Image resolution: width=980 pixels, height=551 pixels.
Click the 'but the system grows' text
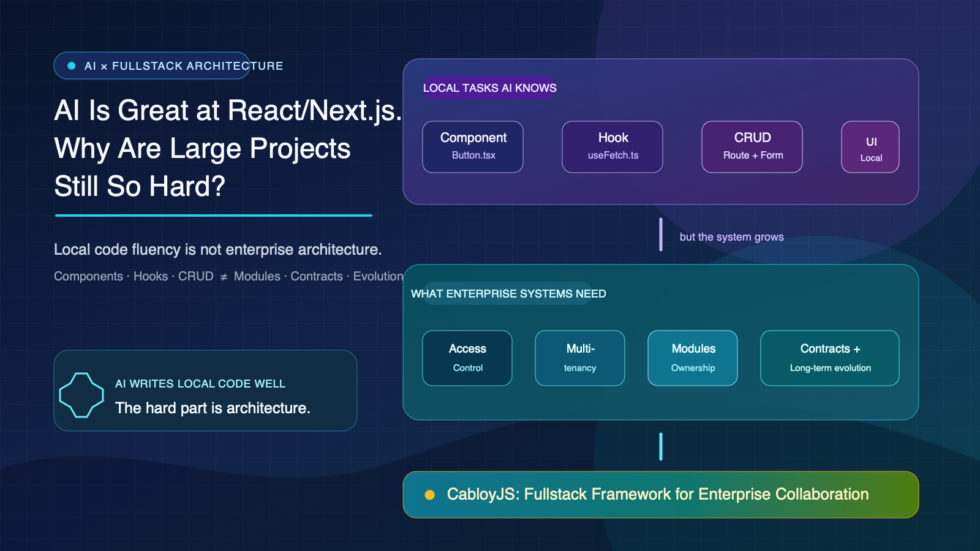click(731, 237)
